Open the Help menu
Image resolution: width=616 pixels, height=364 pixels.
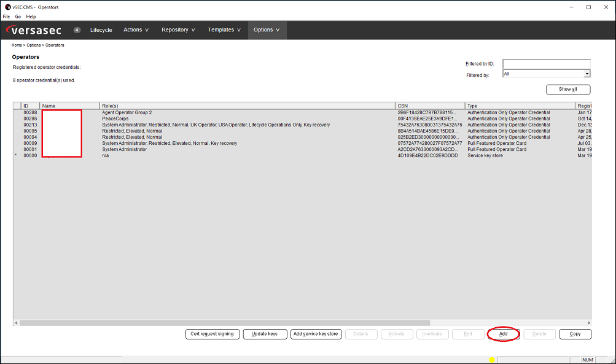point(31,17)
